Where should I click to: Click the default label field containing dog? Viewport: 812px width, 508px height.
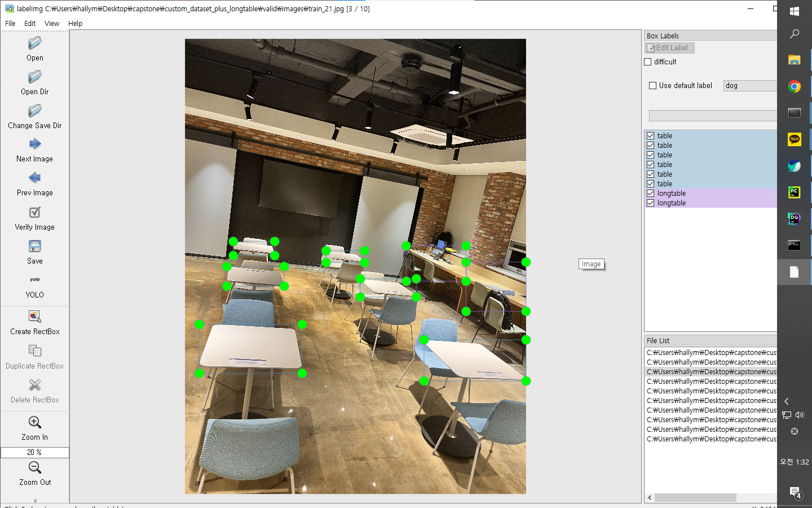(x=750, y=86)
